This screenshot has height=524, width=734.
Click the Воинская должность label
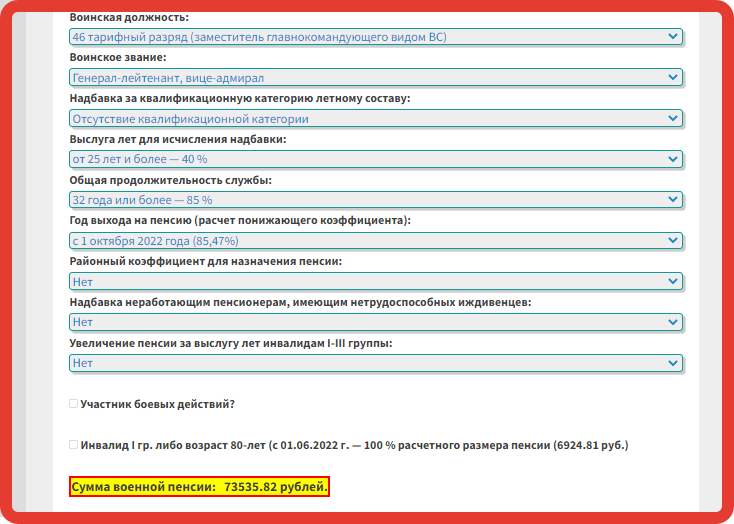click(129, 17)
